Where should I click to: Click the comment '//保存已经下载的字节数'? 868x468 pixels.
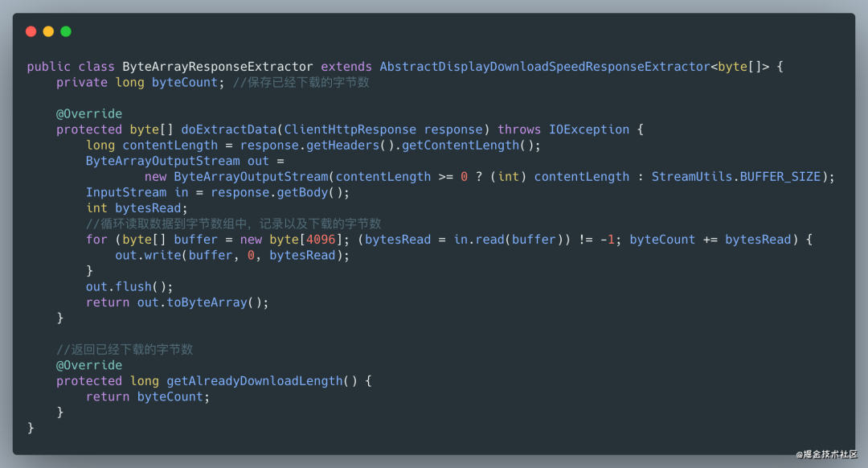coord(301,83)
